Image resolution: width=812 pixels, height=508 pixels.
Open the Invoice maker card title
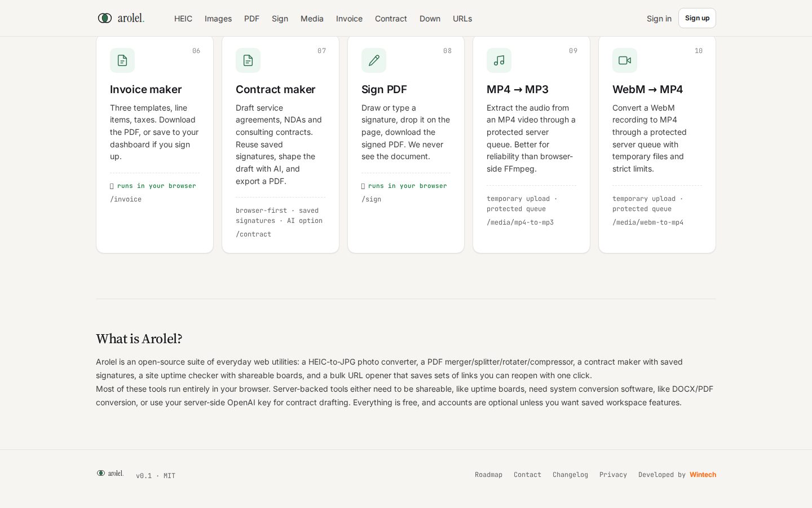click(145, 89)
